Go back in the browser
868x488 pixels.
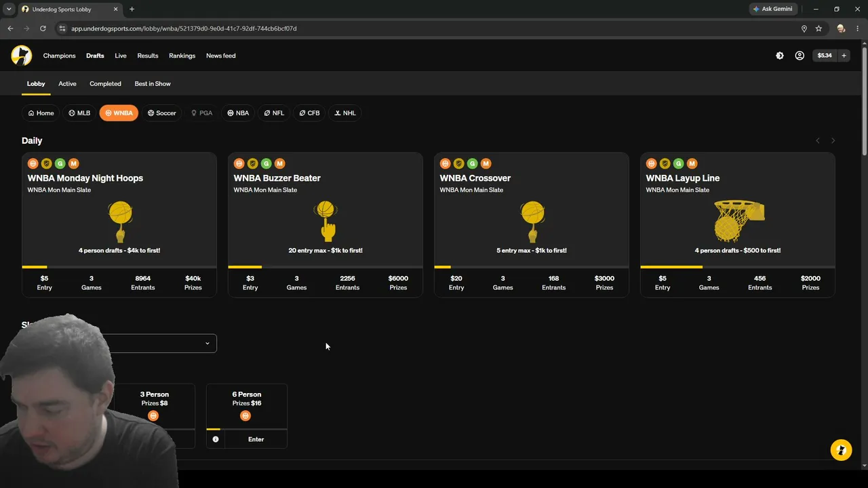[x=10, y=28]
